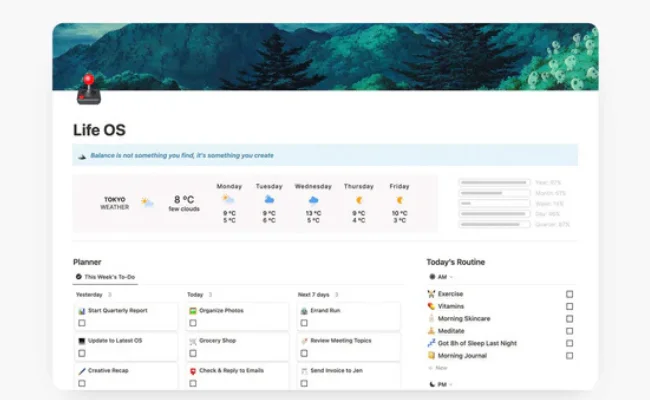Click the computer icon on Update to Latest OS
This screenshot has width=650, height=400.
[82, 341]
